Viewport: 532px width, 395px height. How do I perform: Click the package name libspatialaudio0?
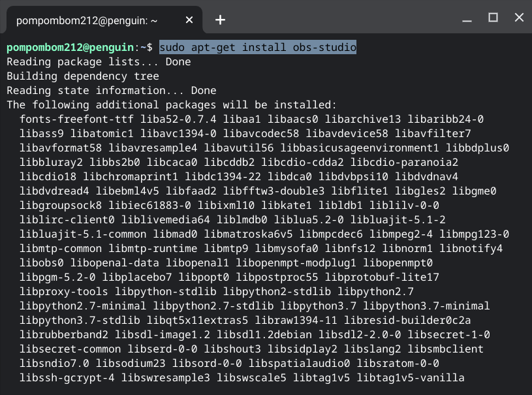coord(299,364)
